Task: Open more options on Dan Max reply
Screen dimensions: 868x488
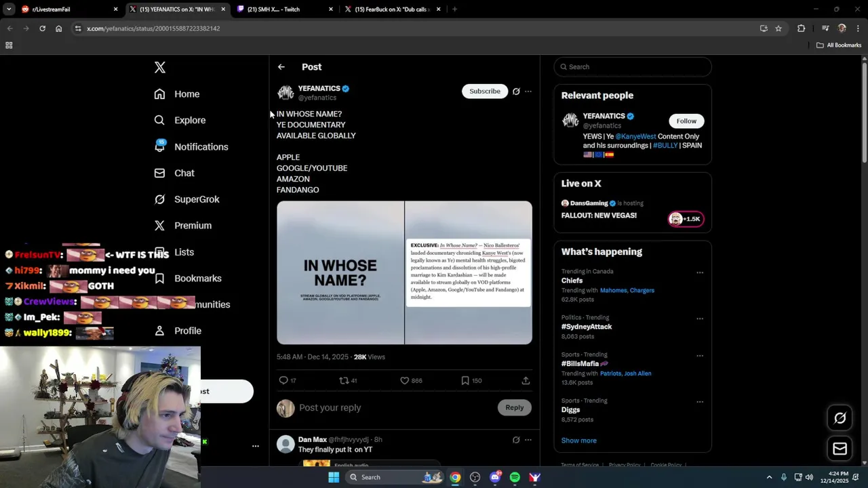Action: 528,440
